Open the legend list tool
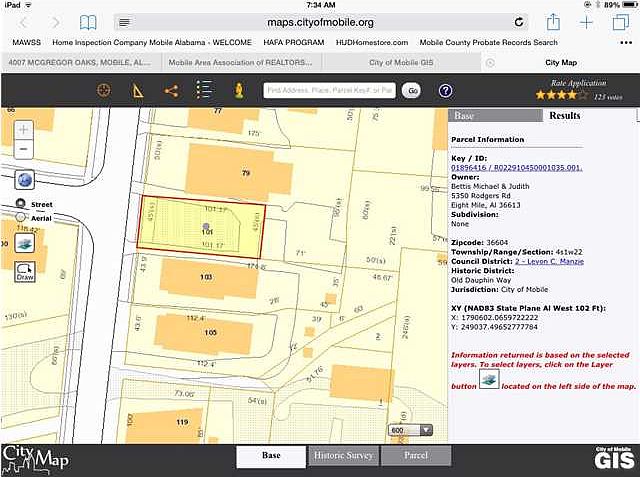The height and width of the screenshot is (477, 640). tap(204, 90)
